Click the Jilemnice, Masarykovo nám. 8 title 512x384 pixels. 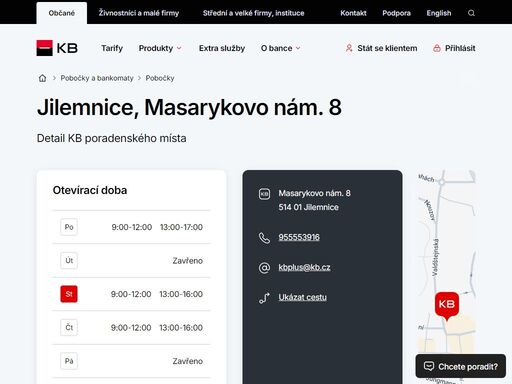189,107
